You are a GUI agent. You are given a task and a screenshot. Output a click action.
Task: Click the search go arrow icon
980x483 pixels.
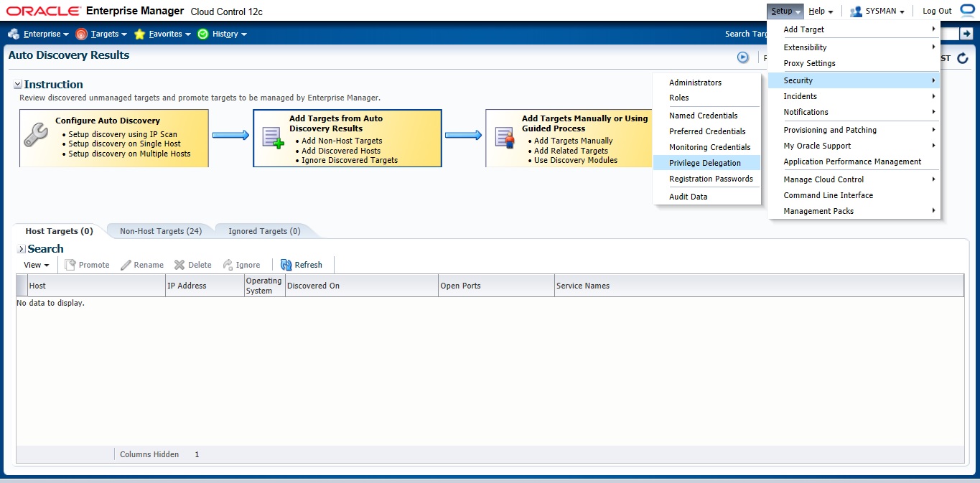tap(966, 34)
